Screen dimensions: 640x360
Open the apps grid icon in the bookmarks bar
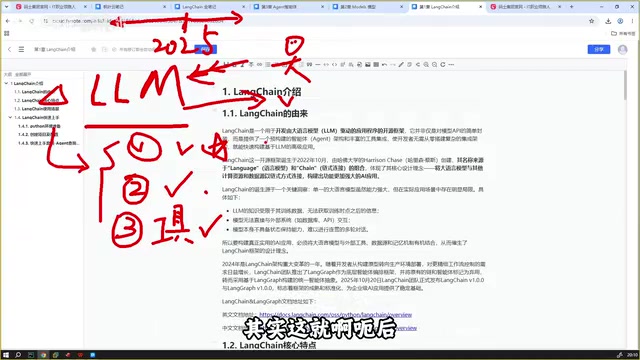click(x=7, y=33)
